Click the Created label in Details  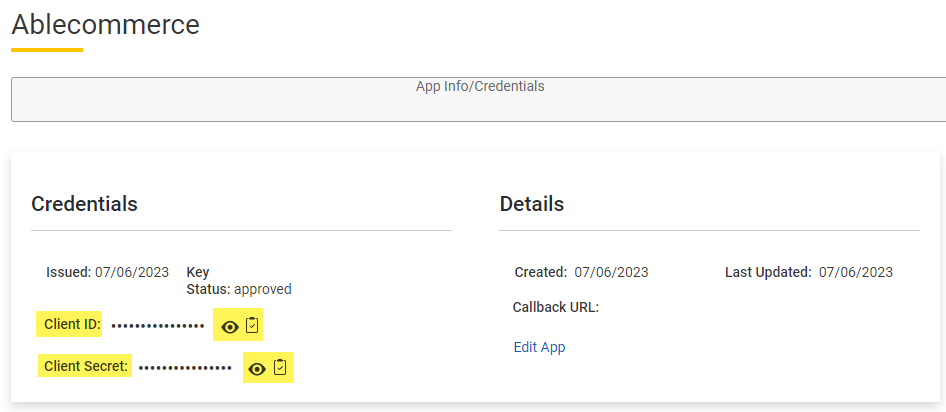click(x=541, y=272)
